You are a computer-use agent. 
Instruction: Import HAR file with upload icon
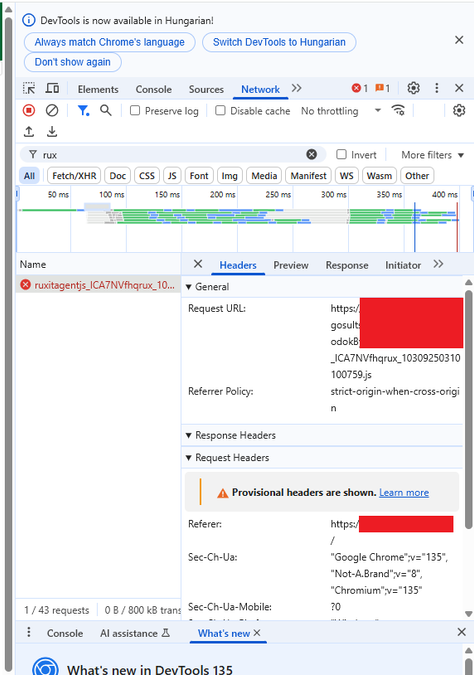(29, 131)
